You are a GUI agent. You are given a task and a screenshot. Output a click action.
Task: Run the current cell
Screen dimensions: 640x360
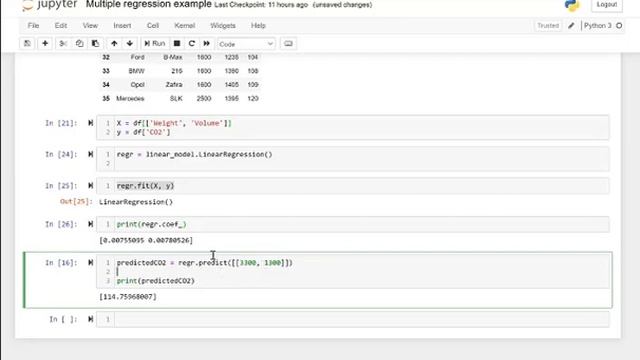point(154,44)
